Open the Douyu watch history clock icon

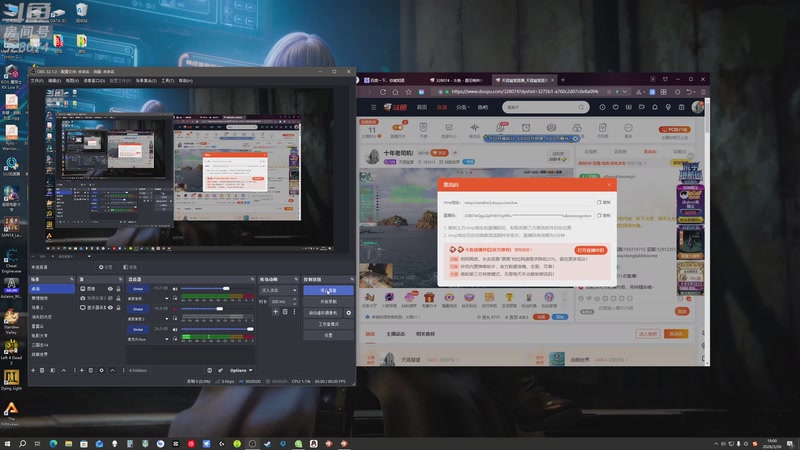coord(602,107)
